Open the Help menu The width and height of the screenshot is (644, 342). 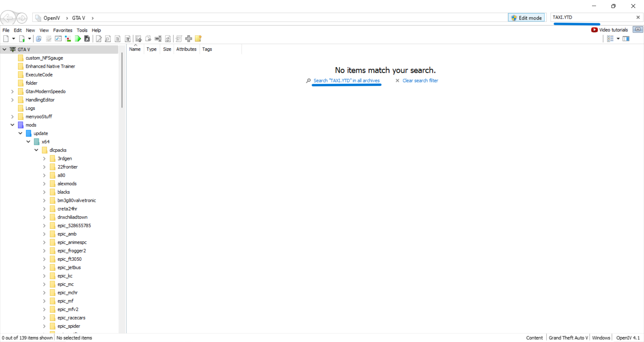point(96,30)
